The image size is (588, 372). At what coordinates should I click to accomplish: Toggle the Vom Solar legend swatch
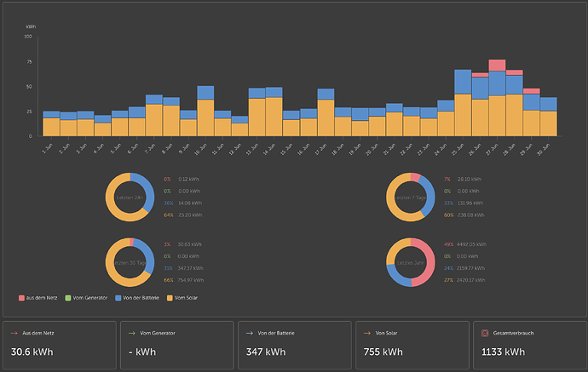point(170,298)
